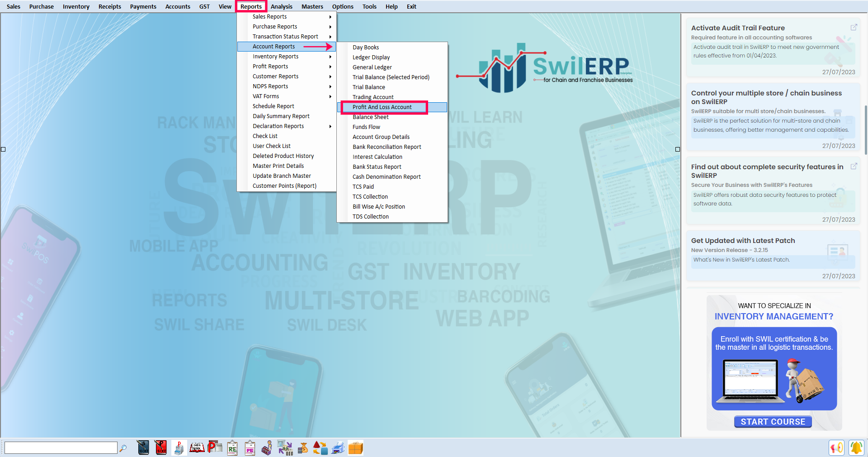
Task: Select Balance Sheet from submenu
Action: [x=392, y=117]
